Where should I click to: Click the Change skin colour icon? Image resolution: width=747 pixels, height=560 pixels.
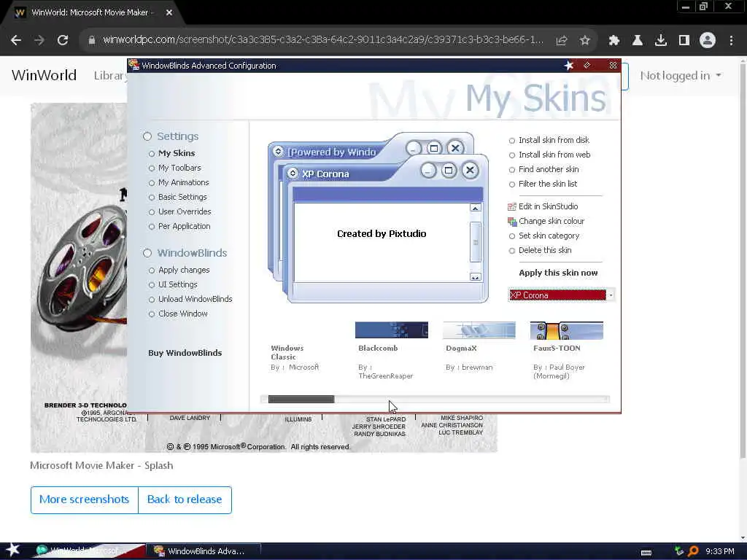click(x=512, y=222)
